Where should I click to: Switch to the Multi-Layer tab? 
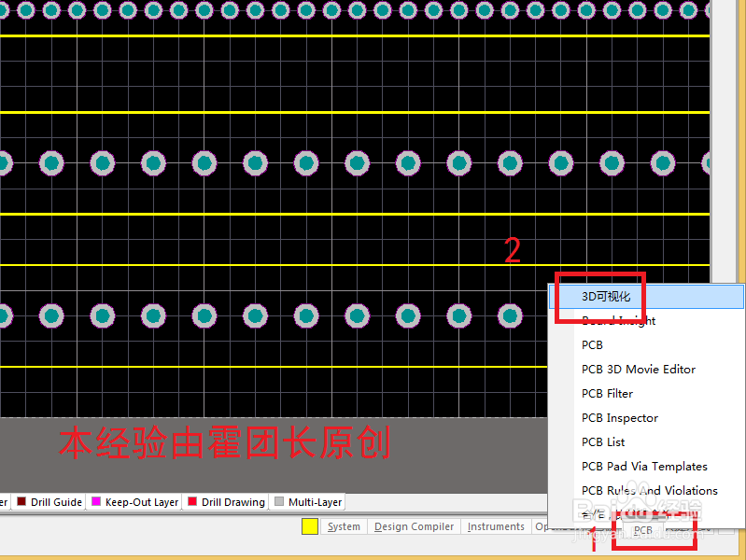point(307,502)
